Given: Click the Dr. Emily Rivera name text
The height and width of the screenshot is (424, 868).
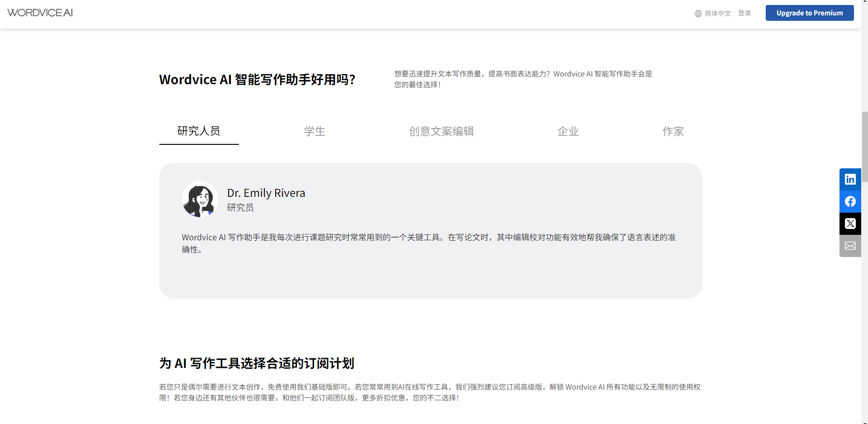Looking at the screenshot, I should pos(266,193).
